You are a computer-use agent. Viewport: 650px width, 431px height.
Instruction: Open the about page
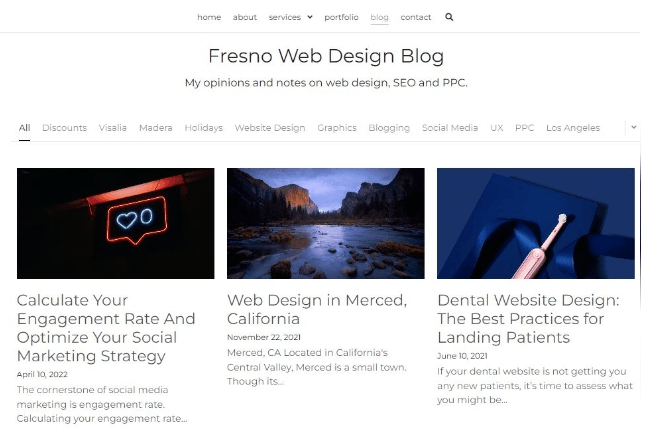[245, 17]
